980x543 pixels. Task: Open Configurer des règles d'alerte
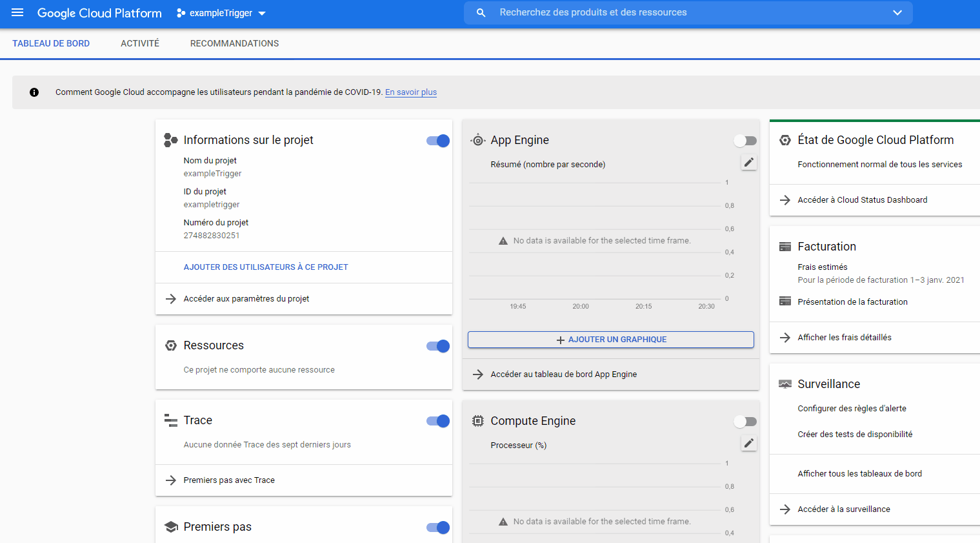click(852, 409)
